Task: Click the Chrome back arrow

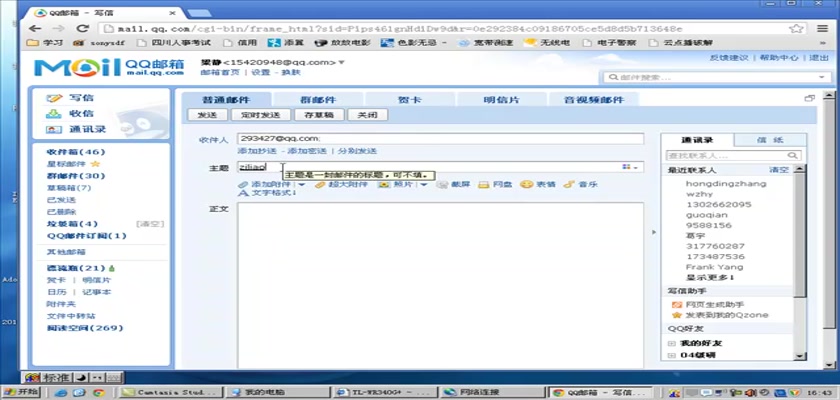Action: click(35, 28)
